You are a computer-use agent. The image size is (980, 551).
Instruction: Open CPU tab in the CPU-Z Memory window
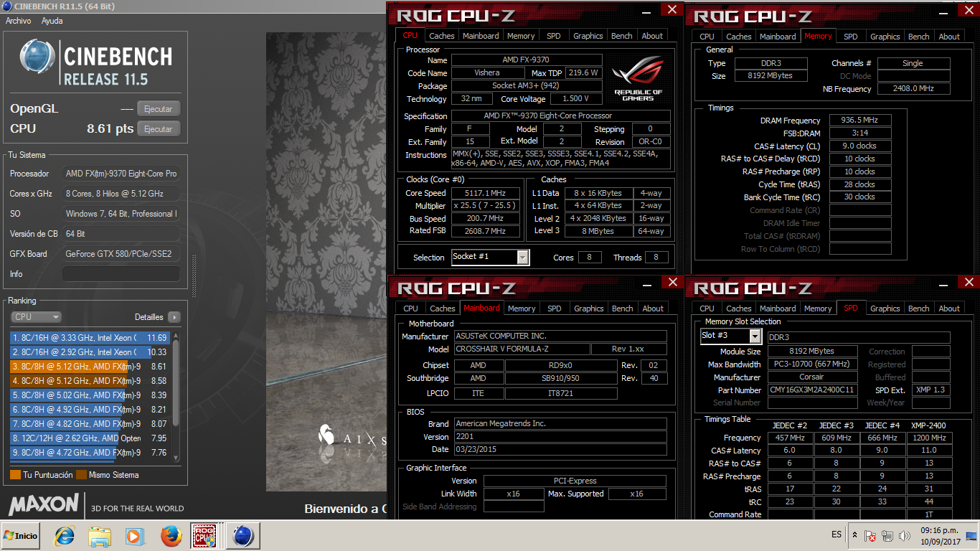[707, 37]
